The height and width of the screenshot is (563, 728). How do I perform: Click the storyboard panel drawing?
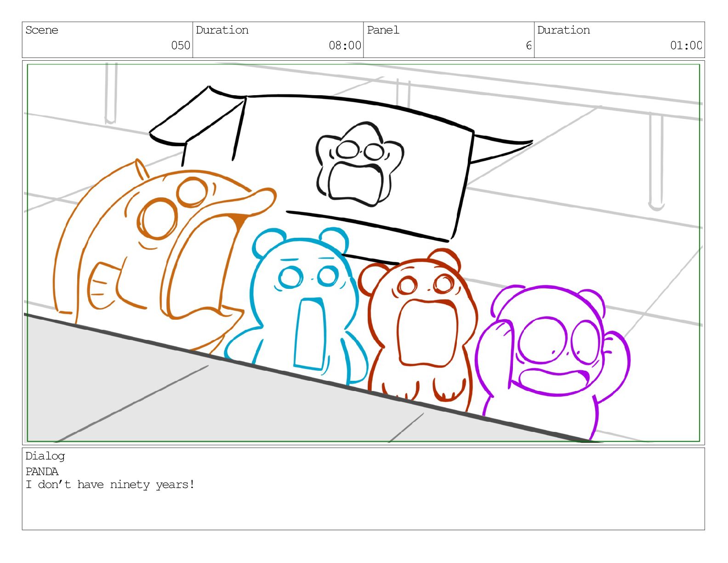pyautogui.click(x=363, y=253)
